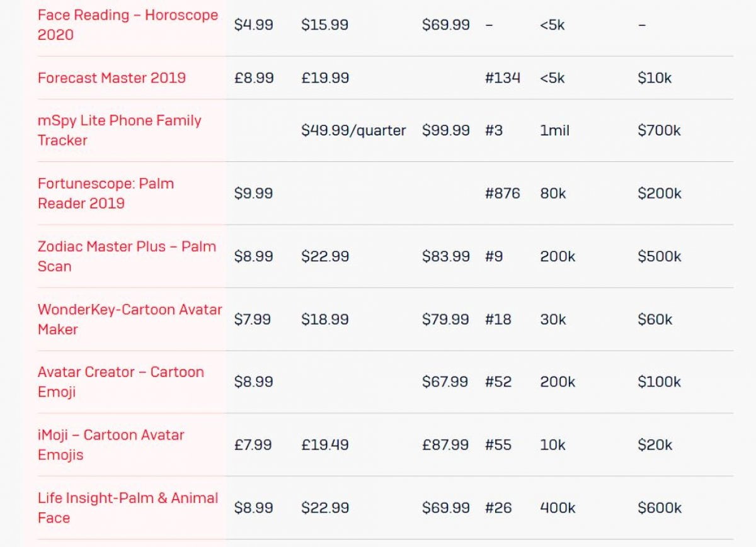Click the $600k revenue cell
The width and height of the screenshot is (756, 547).
[659, 507]
